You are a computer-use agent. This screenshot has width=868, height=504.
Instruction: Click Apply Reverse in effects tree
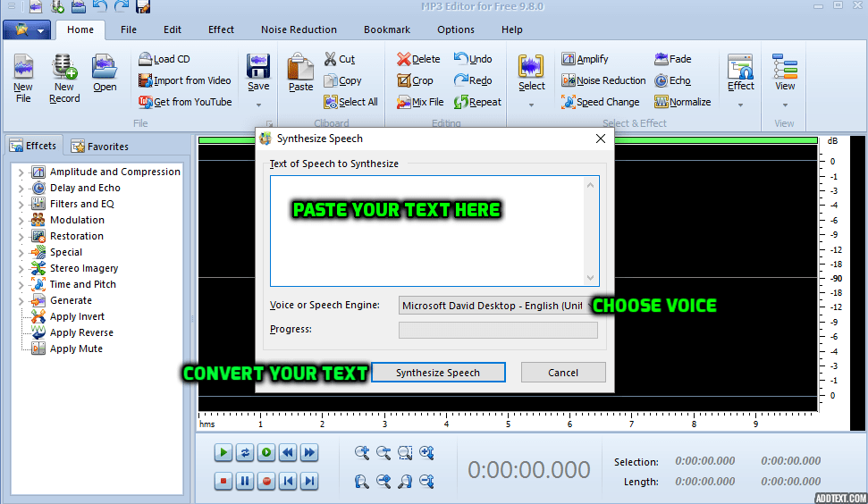coord(81,332)
